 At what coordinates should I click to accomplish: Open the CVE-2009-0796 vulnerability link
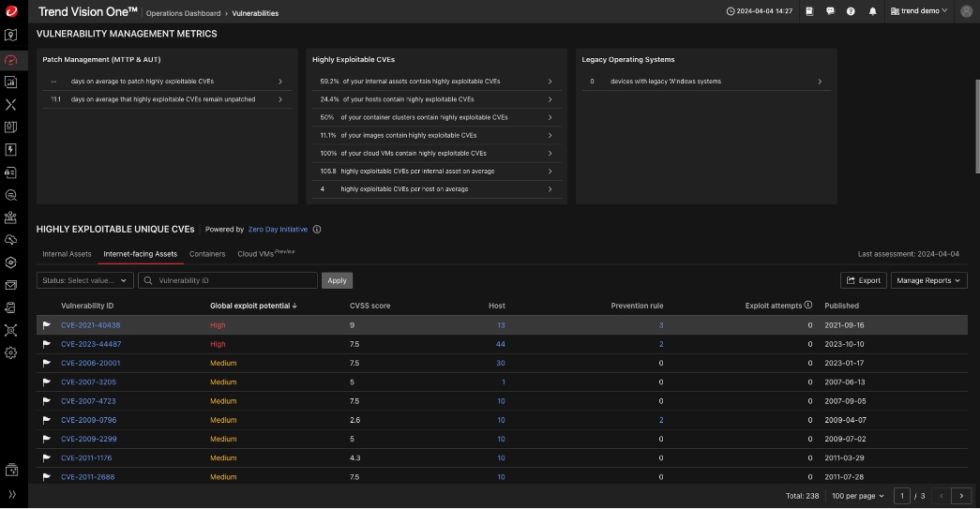[89, 420]
